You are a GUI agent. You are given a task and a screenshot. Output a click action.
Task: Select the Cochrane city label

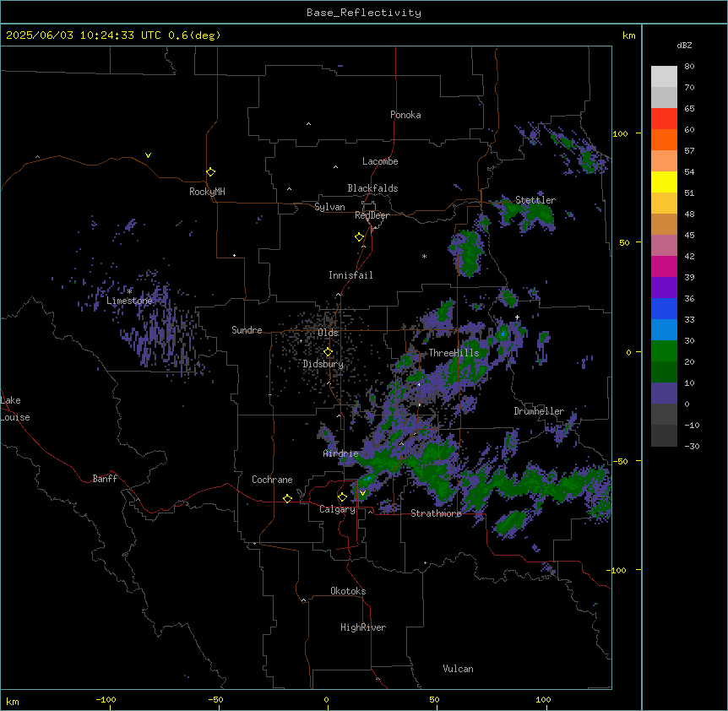(272, 480)
